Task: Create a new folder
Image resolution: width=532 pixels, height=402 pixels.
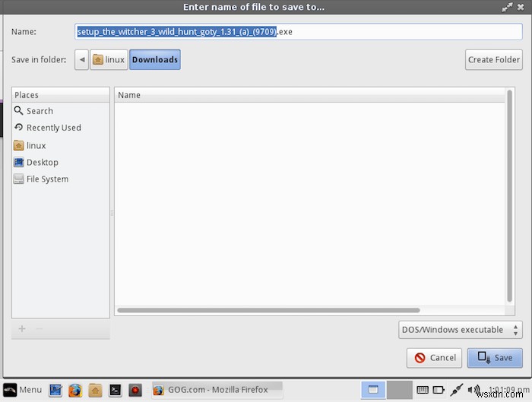Action: tap(494, 60)
